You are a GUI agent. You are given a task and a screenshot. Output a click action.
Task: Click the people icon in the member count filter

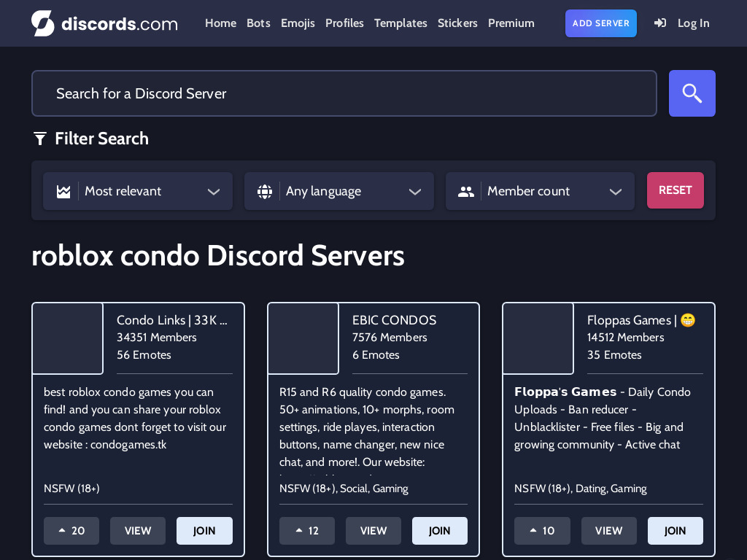point(466,191)
